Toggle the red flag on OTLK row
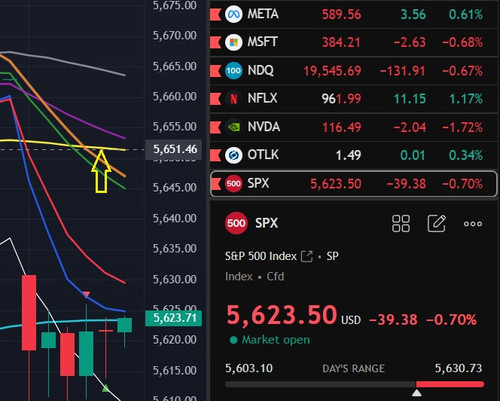 215,155
